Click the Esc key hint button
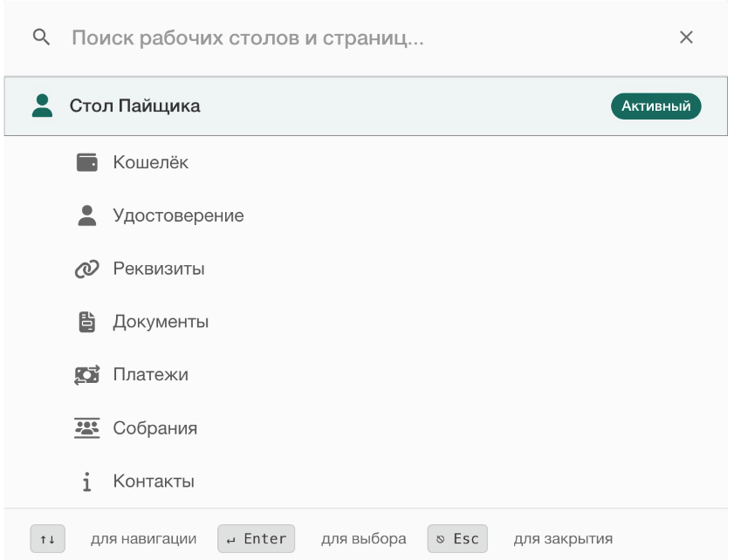The width and height of the screenshot is (734, 560). (456, 538)
